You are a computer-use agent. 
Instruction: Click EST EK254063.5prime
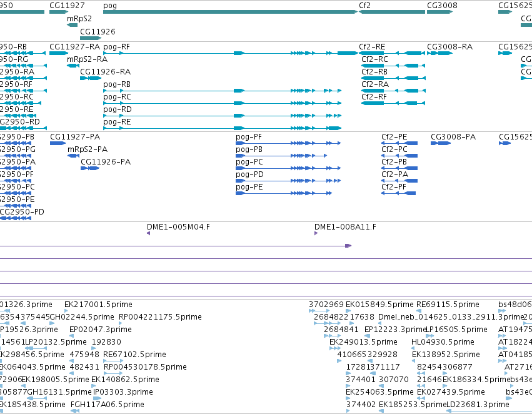pos(379,392)
